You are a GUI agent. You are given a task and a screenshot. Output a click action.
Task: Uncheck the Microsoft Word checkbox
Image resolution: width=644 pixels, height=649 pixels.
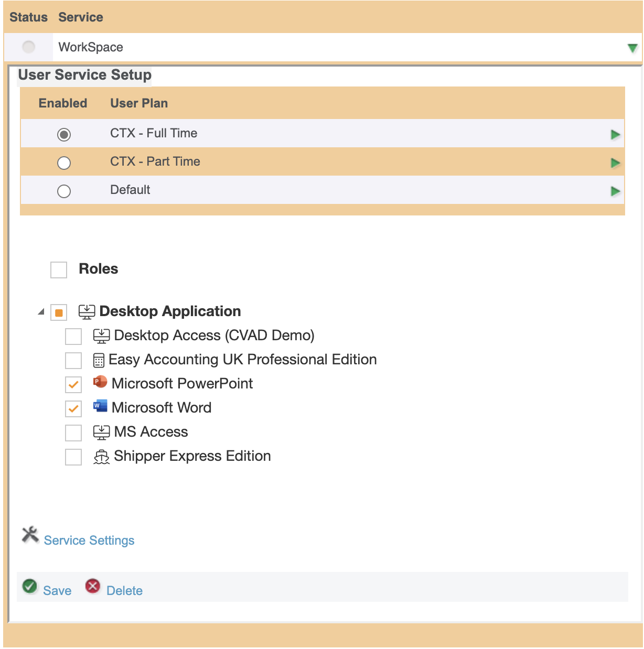point(73,408)
